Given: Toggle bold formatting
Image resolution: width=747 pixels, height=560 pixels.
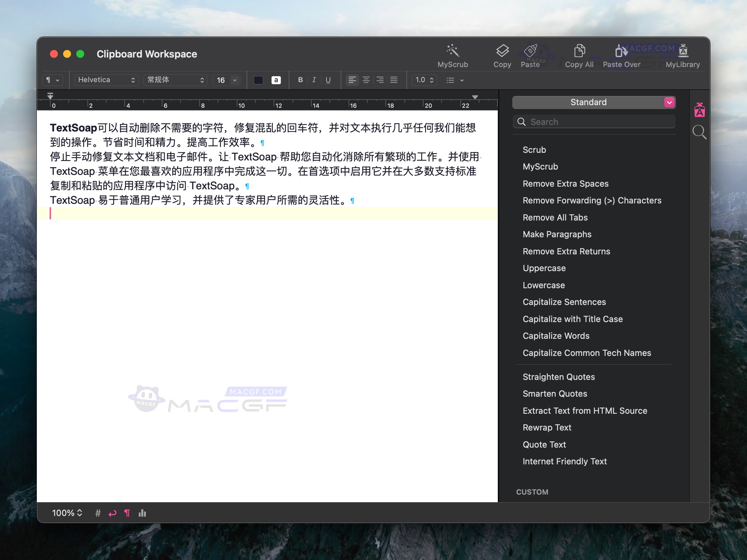Looking at the screenshot, I should click(x=300, y=80).
